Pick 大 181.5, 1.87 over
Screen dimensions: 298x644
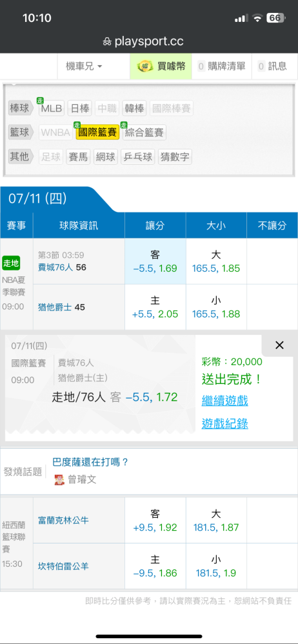pos(216,520)
